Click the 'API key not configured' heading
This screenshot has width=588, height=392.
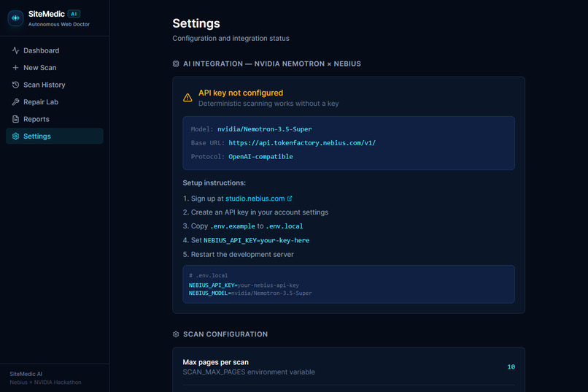click(241, 93)
